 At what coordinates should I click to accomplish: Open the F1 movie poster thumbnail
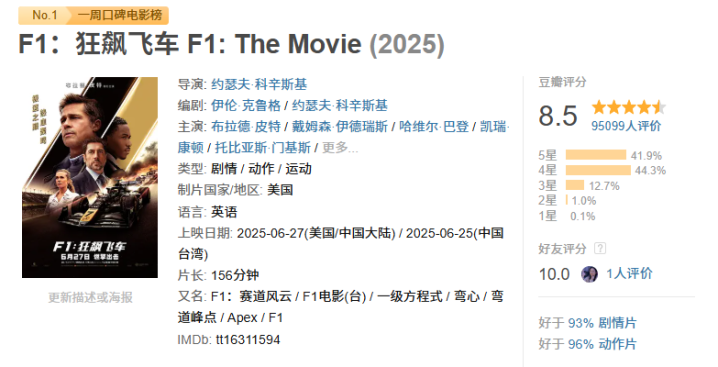(x=90, y=177)
